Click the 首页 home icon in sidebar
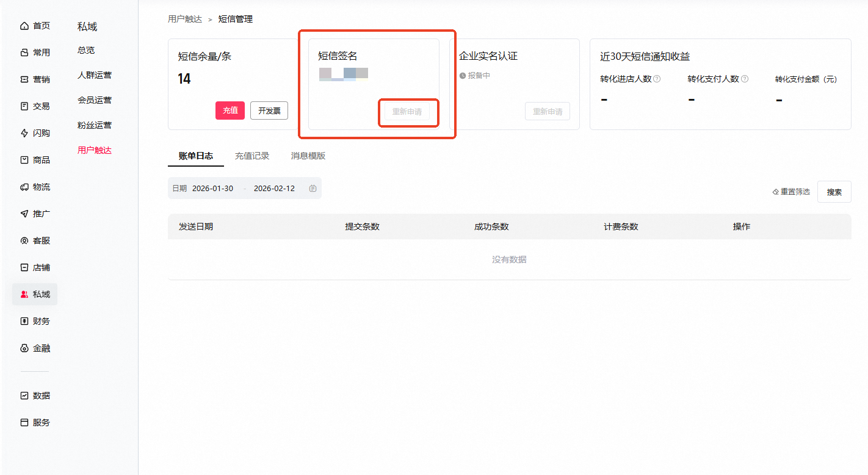This screenshot has height=475, width=868. [x=24, y=26]
